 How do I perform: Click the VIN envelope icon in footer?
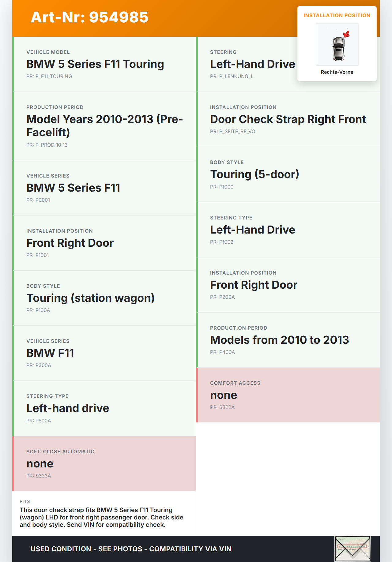352,549
